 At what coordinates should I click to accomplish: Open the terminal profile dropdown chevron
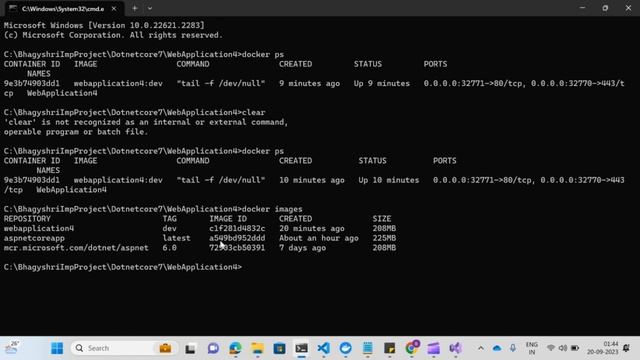point(150,8)
